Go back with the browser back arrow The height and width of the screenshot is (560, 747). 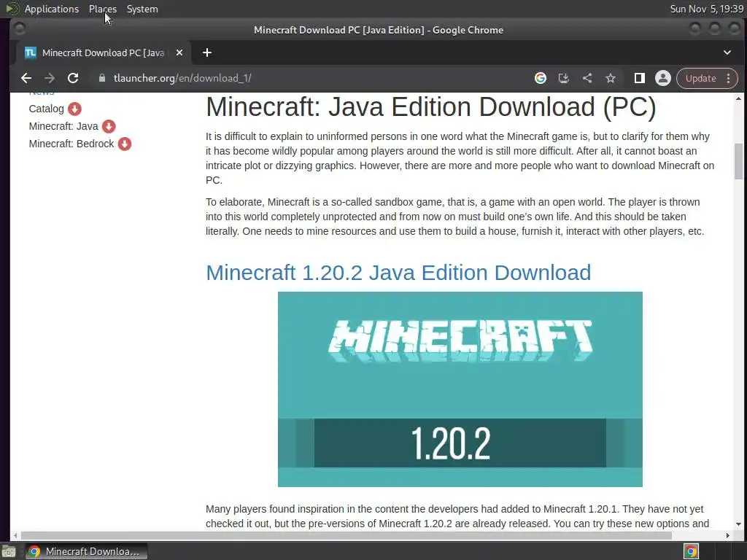pyautogui.click(x=26, y=78)
